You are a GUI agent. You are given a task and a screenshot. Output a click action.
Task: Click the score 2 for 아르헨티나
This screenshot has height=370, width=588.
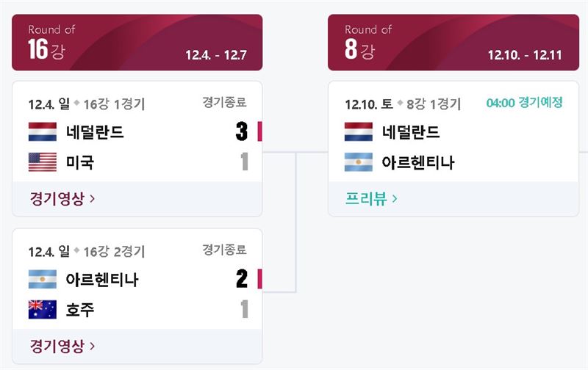coord(242,279)
